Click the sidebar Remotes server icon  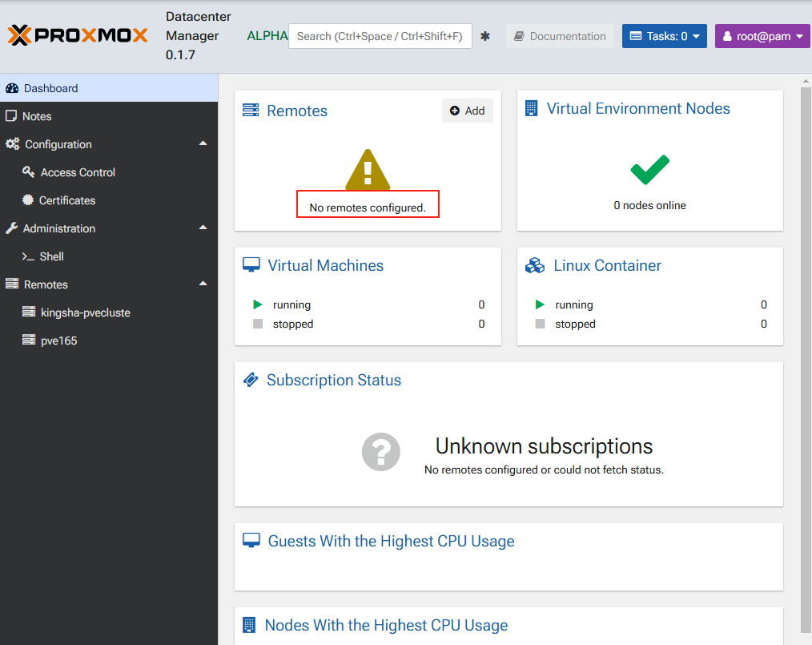click(x=12, y=284)
